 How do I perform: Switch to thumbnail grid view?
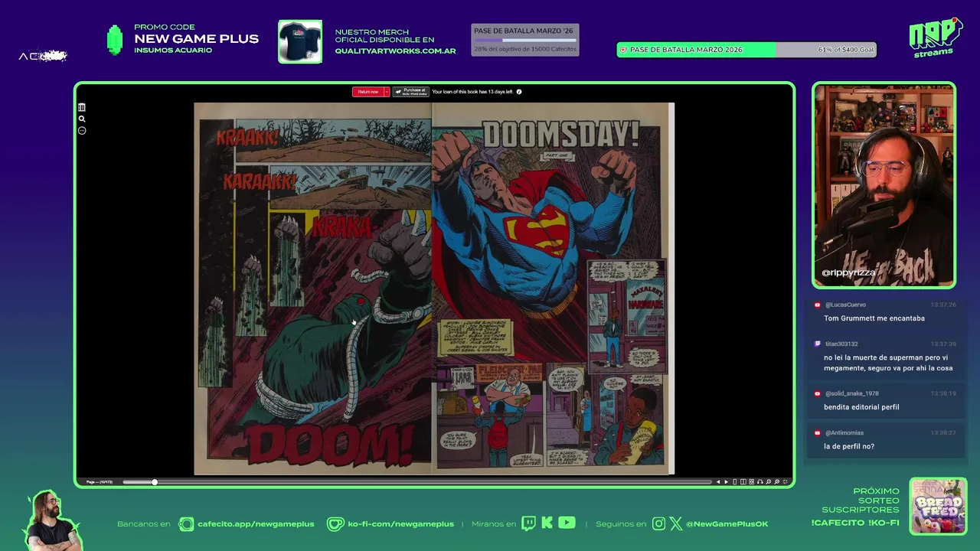751,482
